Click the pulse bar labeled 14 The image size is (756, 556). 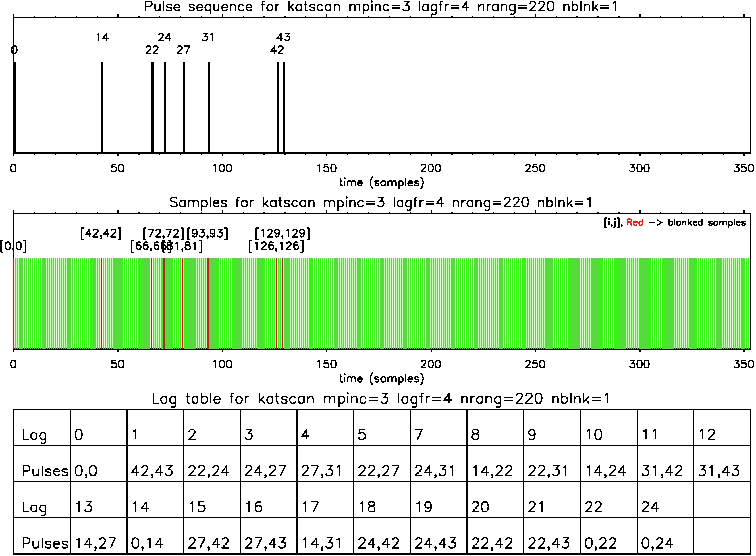102,108
